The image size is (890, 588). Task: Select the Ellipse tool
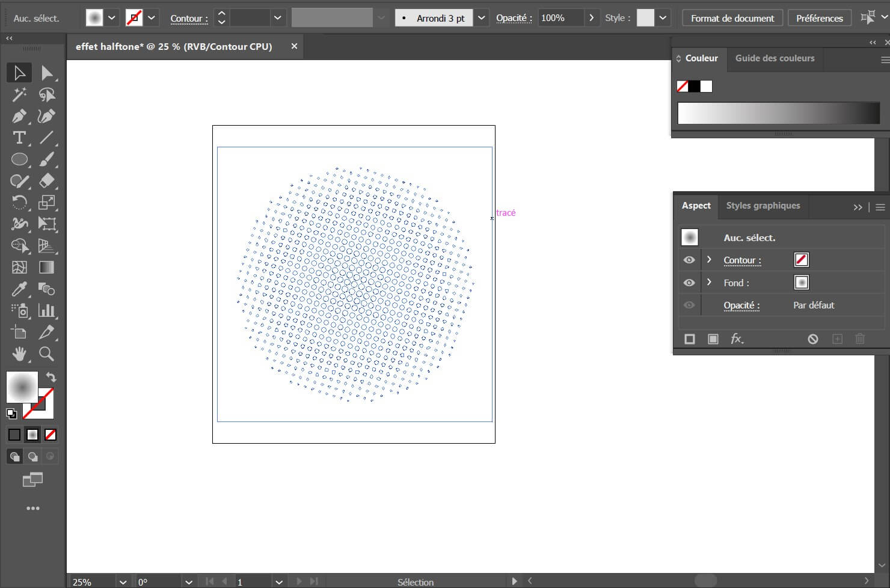19,159
